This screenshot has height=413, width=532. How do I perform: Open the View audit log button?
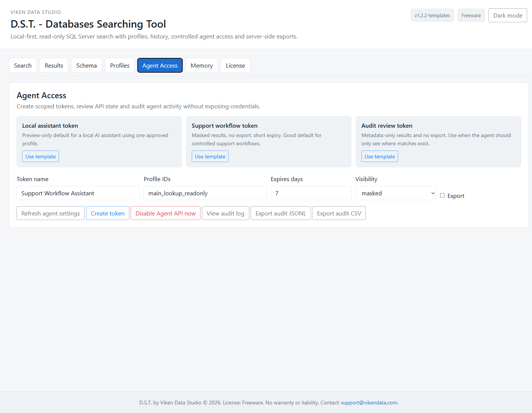click(x=225, y=213)
